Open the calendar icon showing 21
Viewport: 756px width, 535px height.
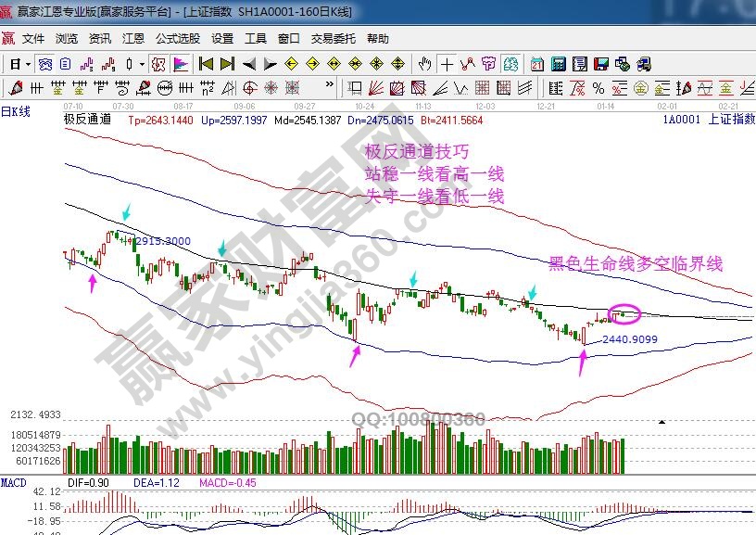coord(538,64)
